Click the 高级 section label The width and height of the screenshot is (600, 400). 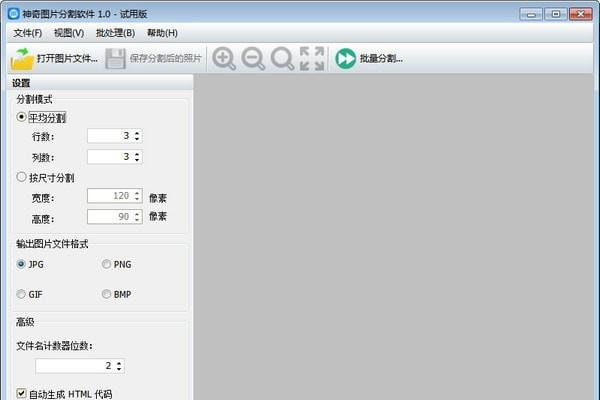[25, 322]
